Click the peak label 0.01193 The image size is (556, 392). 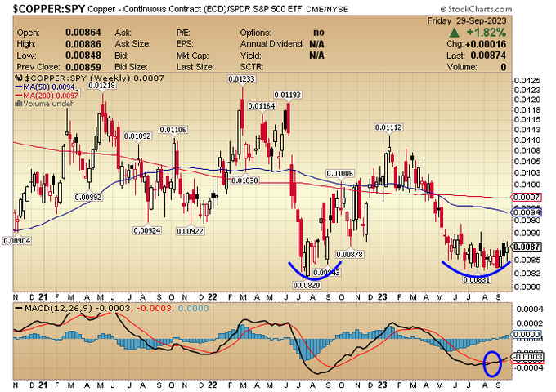click(288, 95)
